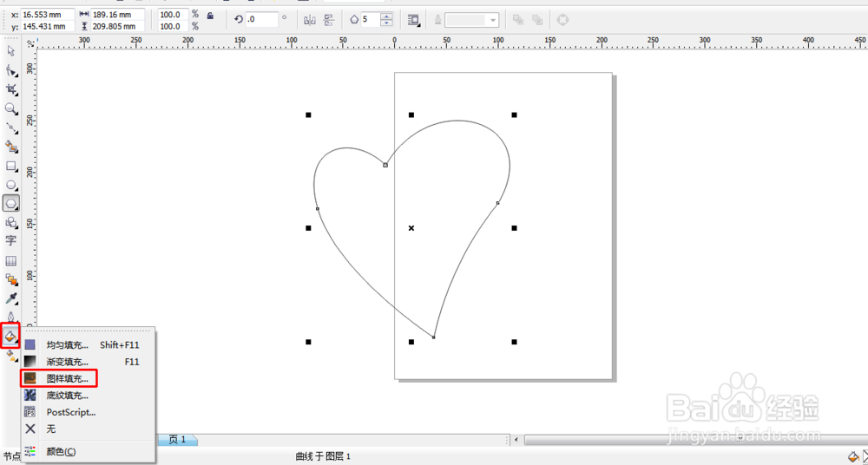Select the Smart Fill tool

[10, 147]
